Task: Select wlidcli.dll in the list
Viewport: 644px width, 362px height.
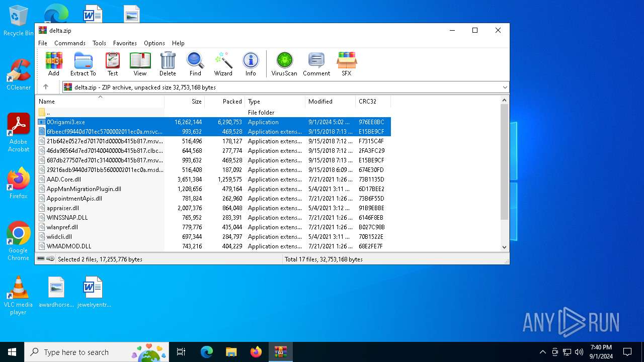Action: point(213,237)
